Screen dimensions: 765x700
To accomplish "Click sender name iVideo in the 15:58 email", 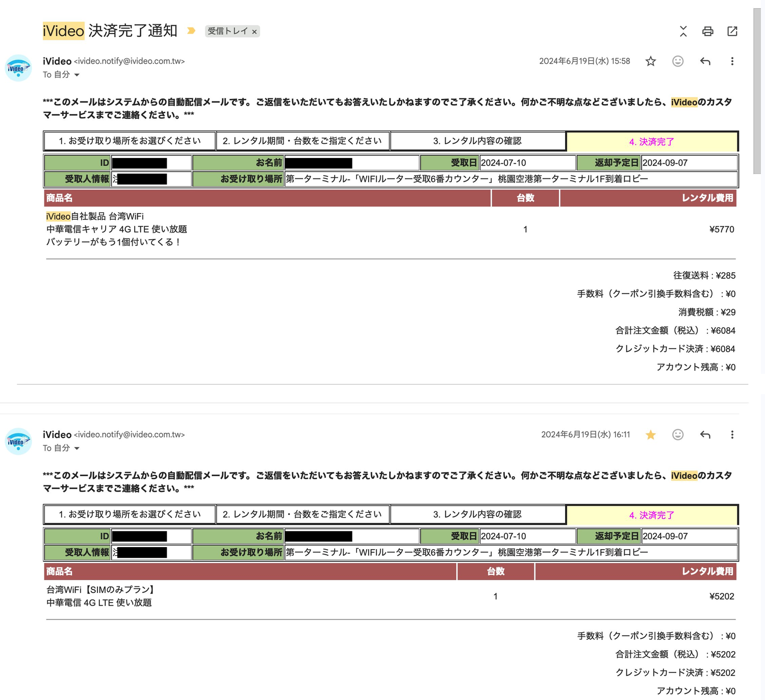I will click(57, 61).
